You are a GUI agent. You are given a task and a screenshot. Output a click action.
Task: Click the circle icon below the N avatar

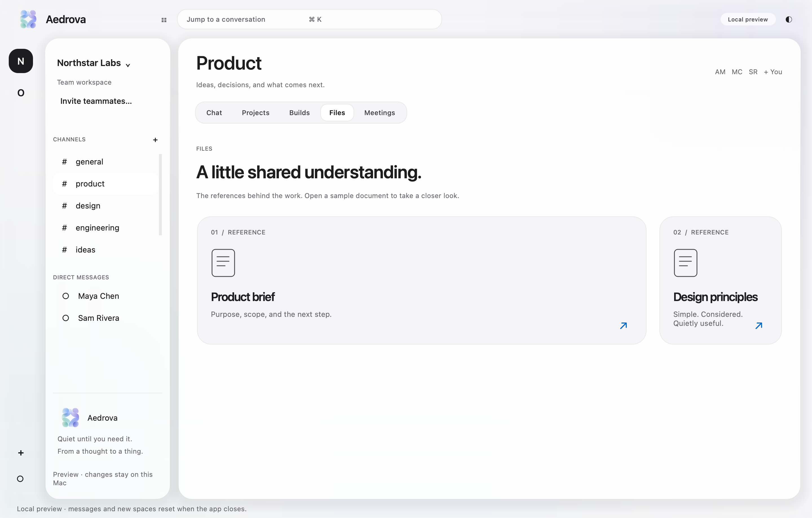pos(21,93)
